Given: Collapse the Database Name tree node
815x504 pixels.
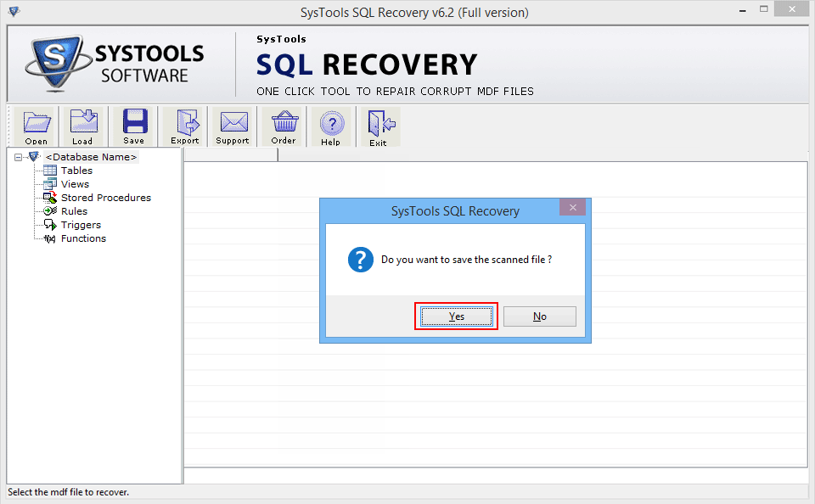Looking at the screenshot, I should point(18,157).
